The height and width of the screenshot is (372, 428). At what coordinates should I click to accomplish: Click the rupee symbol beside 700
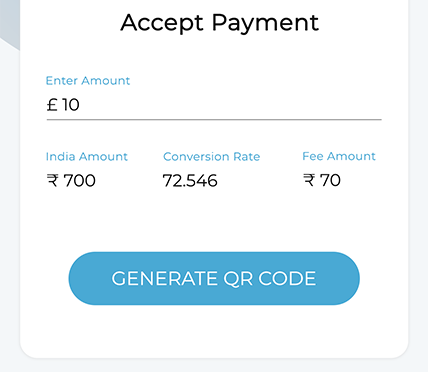tap(53, 181)
